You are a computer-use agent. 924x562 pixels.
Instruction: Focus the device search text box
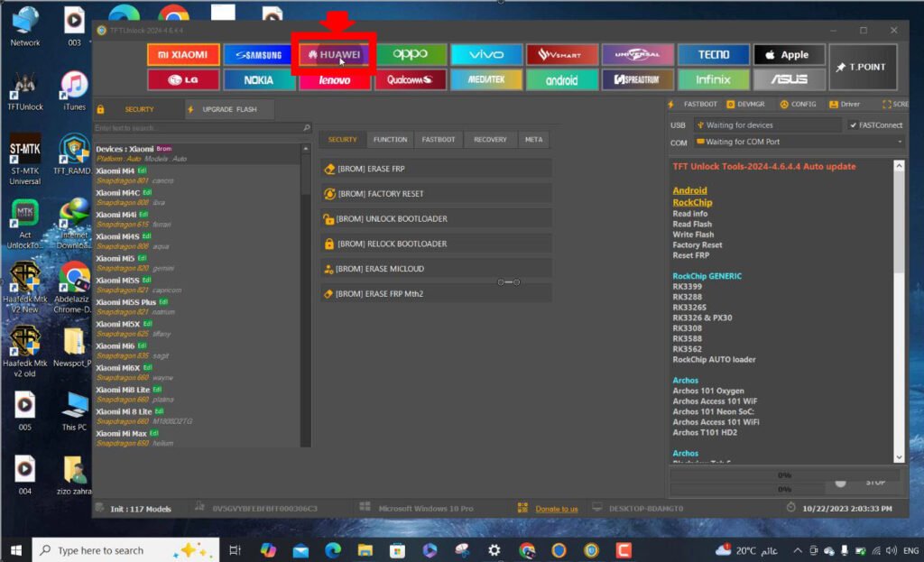(198, 128)
